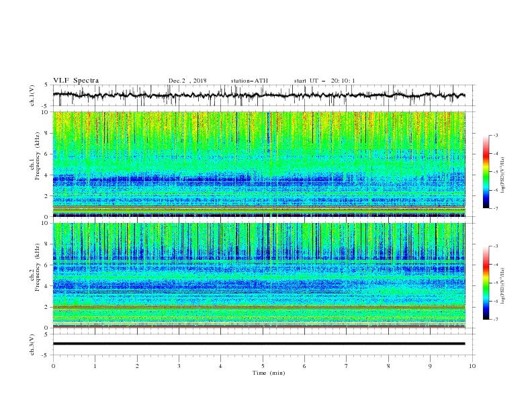Viewport: 532px width, 411px height.
Task: Click time axis tick label "8"
Action: [x=388, y=366]
